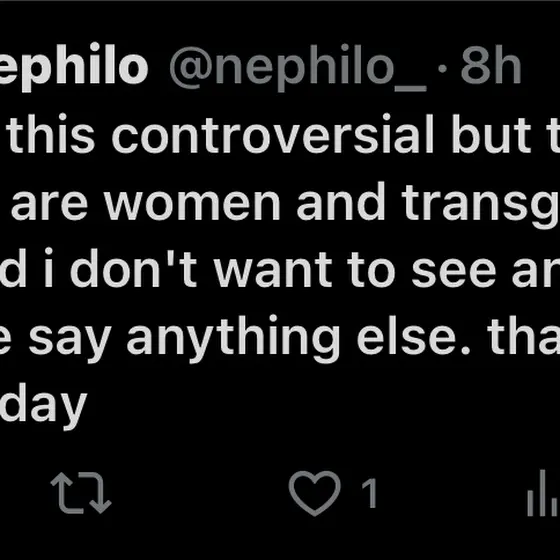Open the view analytics bar-chart icon
560x560 pixels.
544,493
